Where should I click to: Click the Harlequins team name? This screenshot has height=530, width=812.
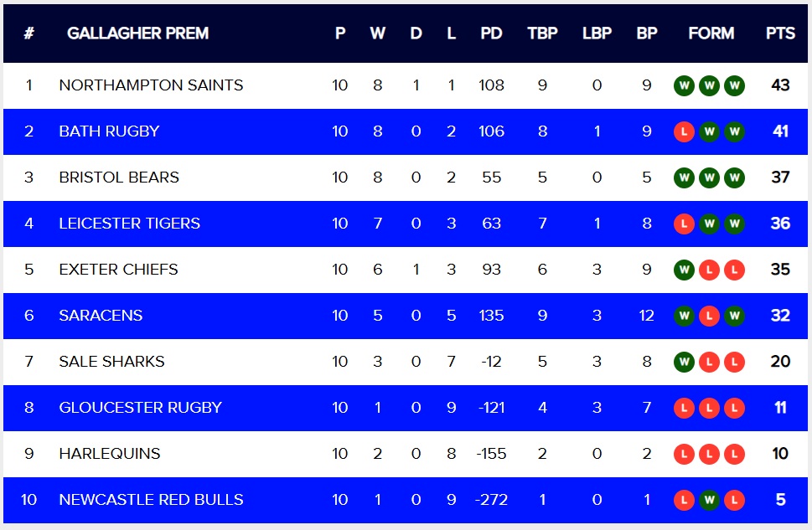click(110, 454)
